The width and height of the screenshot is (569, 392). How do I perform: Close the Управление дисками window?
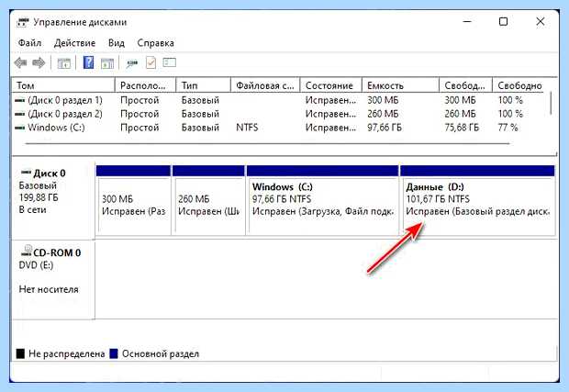(x=541, y=22)
